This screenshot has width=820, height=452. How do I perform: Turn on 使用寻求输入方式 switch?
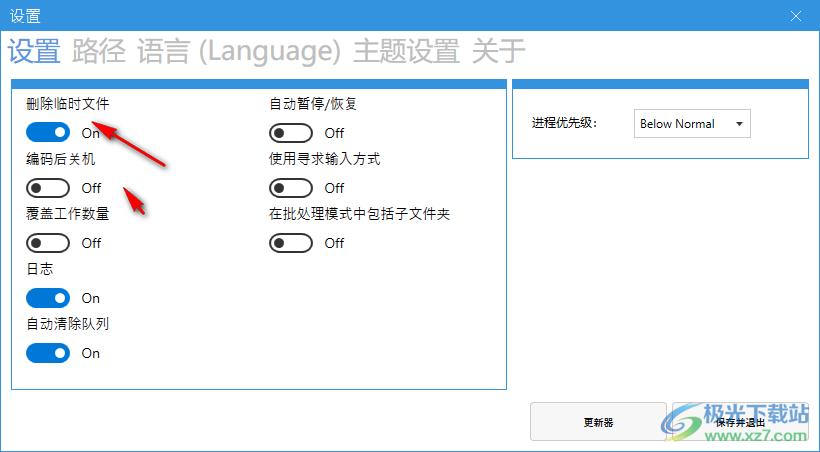(291, 188)
